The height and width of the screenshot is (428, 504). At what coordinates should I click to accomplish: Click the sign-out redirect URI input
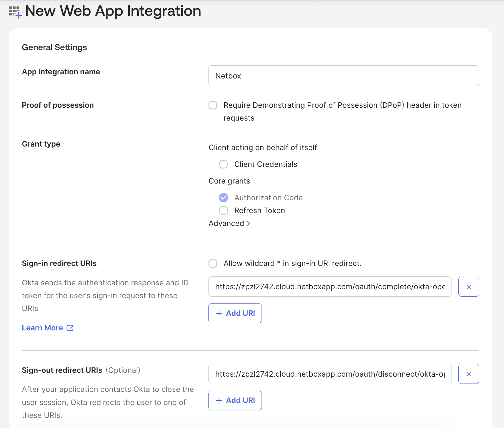[x=330, y=374]
